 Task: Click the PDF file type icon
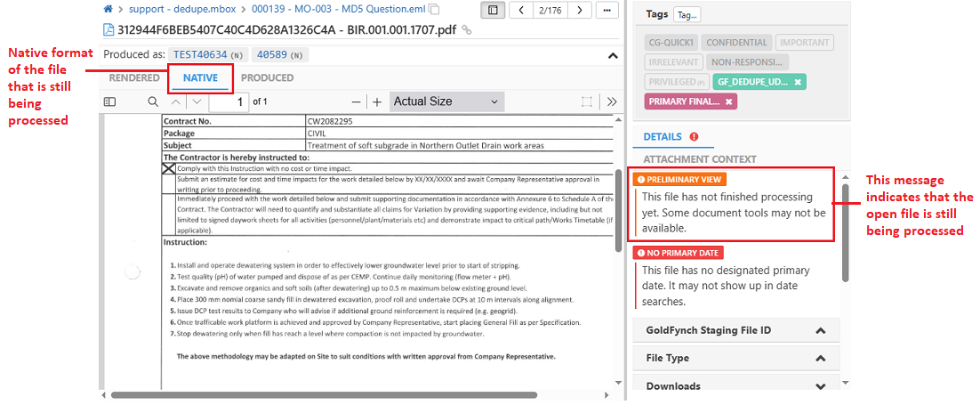pyautogui.click(x=108, y=29)
